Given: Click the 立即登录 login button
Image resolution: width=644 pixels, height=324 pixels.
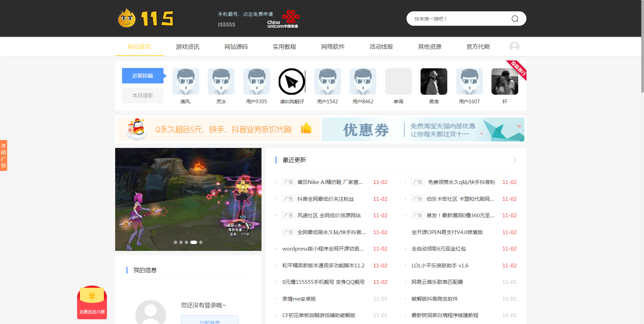Looking at the screenshot, I should pyautogui.click(x=209, y=321).
